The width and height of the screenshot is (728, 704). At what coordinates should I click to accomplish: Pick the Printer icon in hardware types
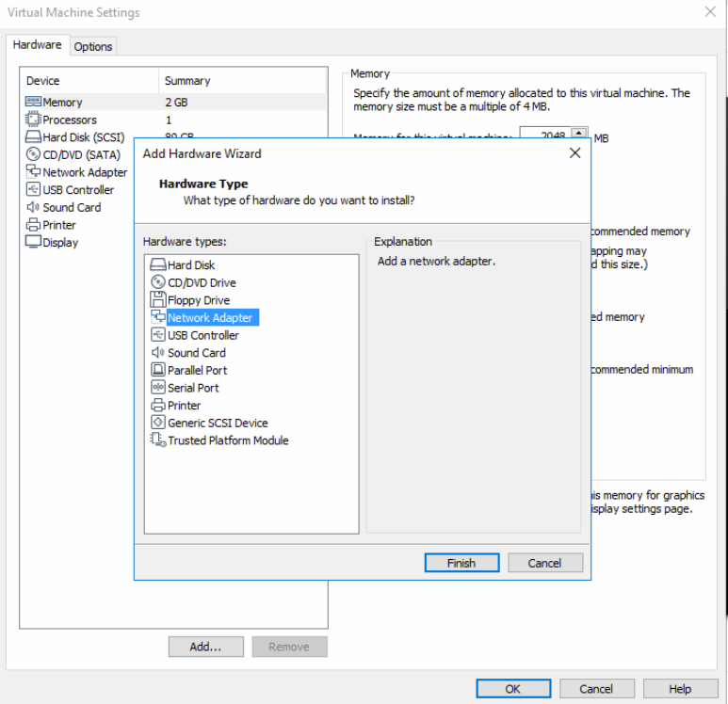(158, 405)
